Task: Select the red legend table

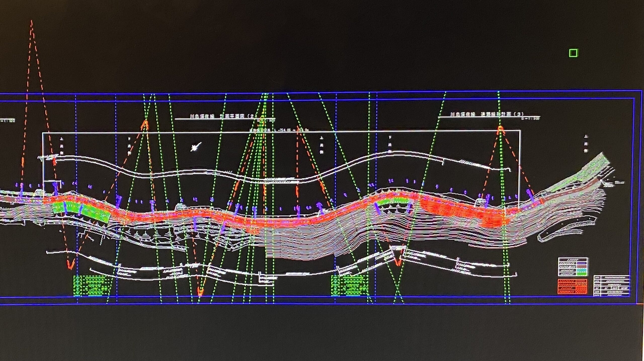Action: 572,286
